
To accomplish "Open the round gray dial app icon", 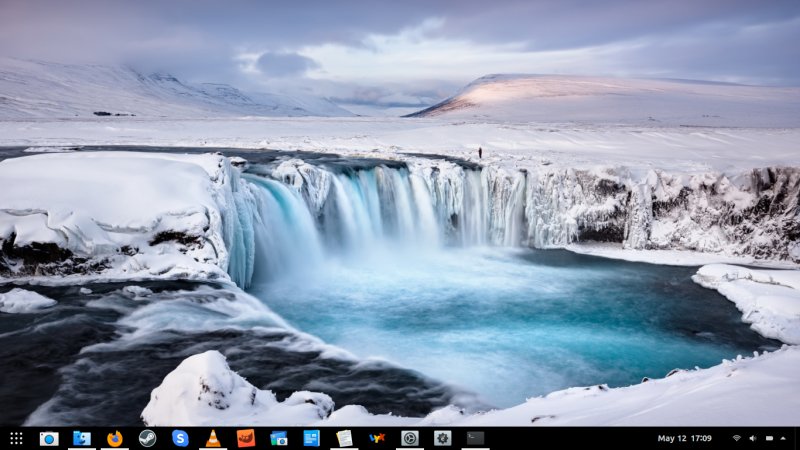I will [409, 438].
